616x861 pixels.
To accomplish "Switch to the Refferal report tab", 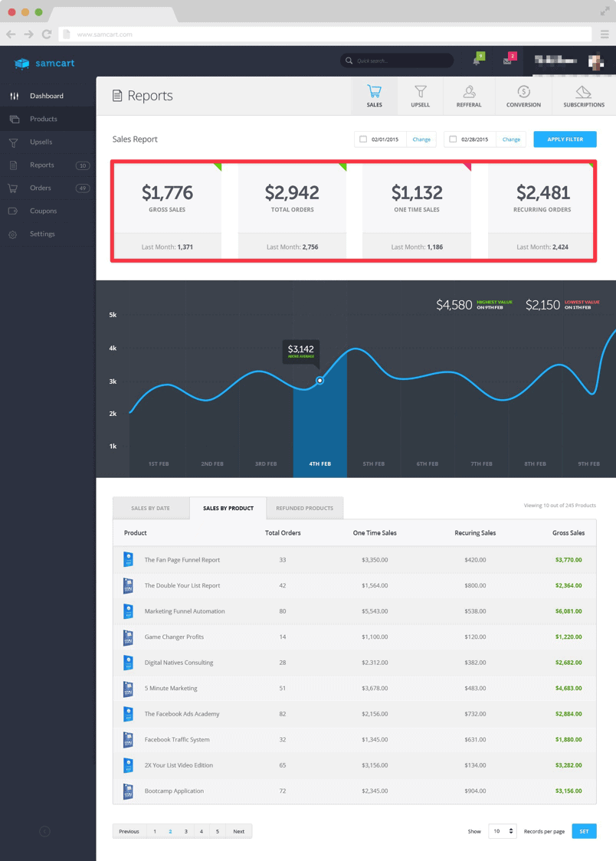I will pyautogui.click(x=469, y=96).
